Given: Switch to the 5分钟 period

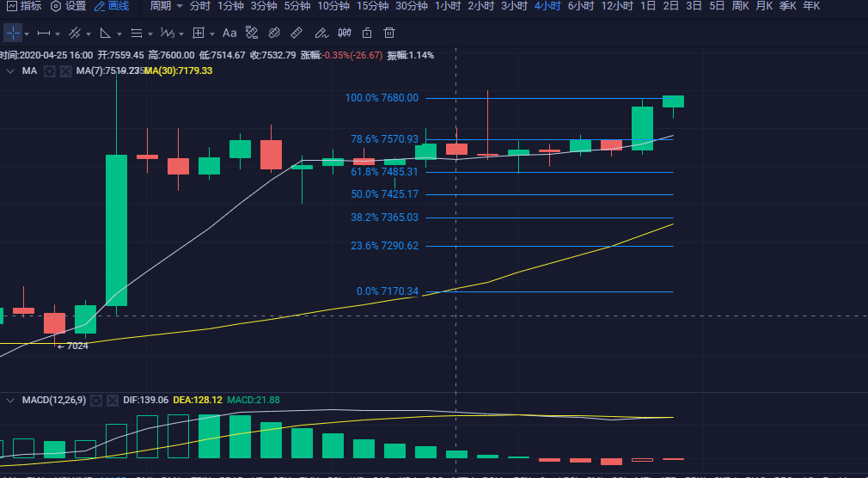Looking at the screenshot, I should [x=297, y=6].
